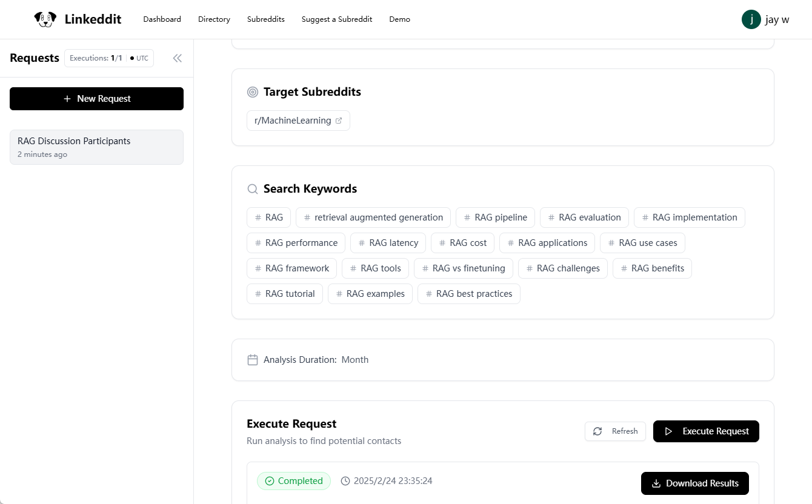This screenshot has width=812, height=504.
Task: Click the RAG tools keyword tag
Action: [375, 268]
